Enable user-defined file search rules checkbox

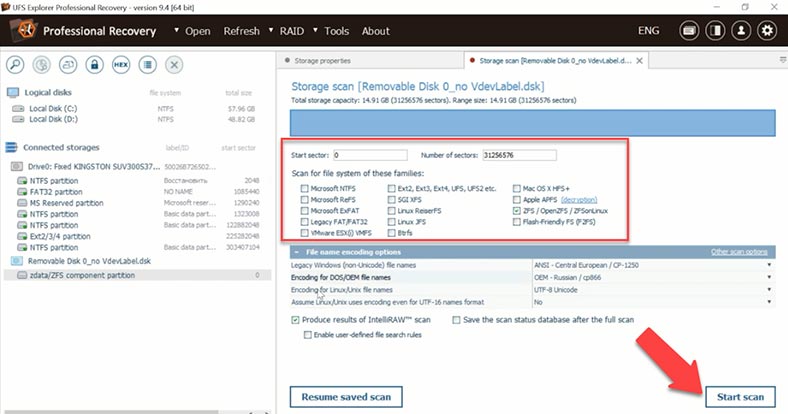tap(308, 335)
